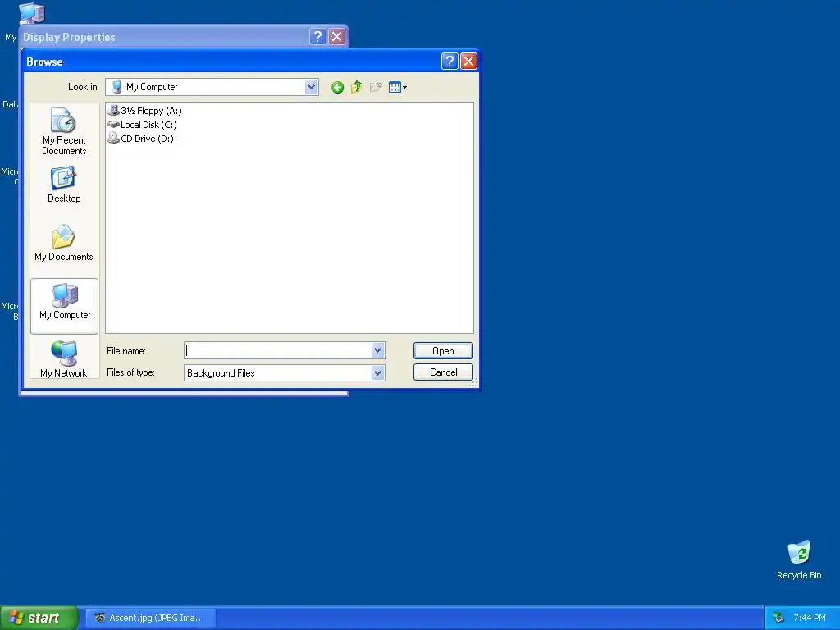Go up one folder level icon
This screenshot has width=840, height=630.
[x=356, y=87]
